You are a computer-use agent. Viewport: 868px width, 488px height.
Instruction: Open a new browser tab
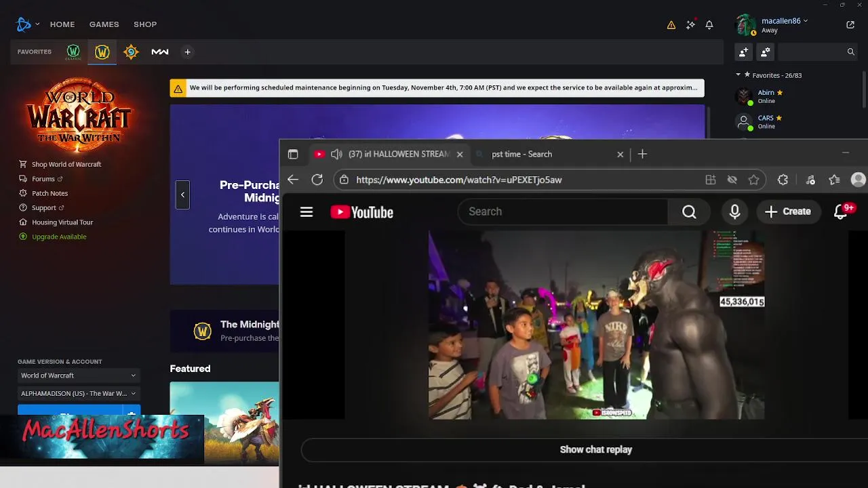(x=642, y=155)
